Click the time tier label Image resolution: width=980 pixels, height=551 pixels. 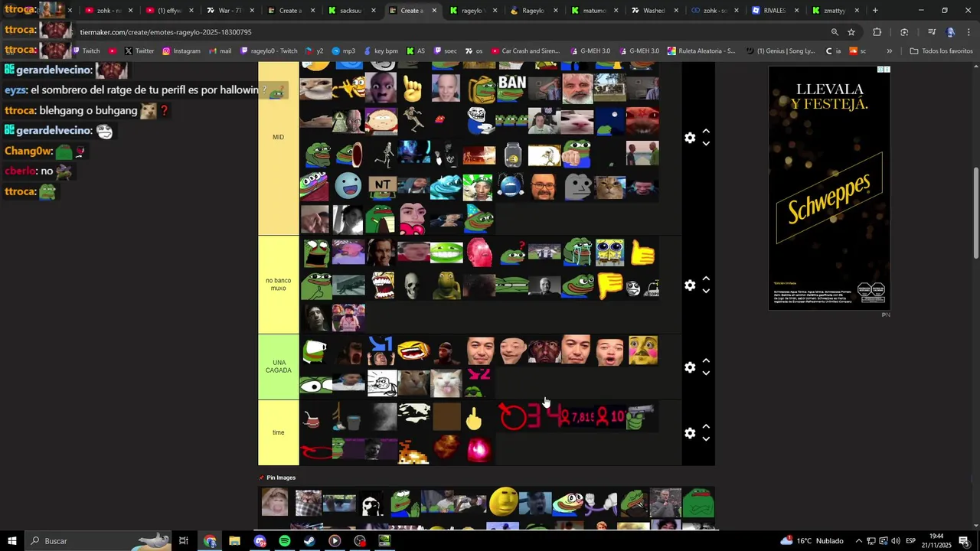278,433
